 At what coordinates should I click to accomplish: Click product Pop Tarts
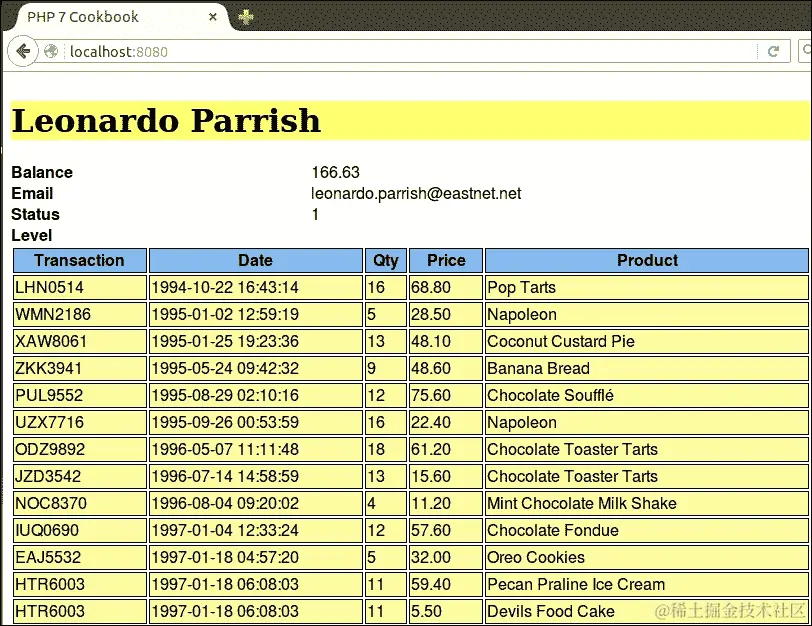tap(647, 287)
